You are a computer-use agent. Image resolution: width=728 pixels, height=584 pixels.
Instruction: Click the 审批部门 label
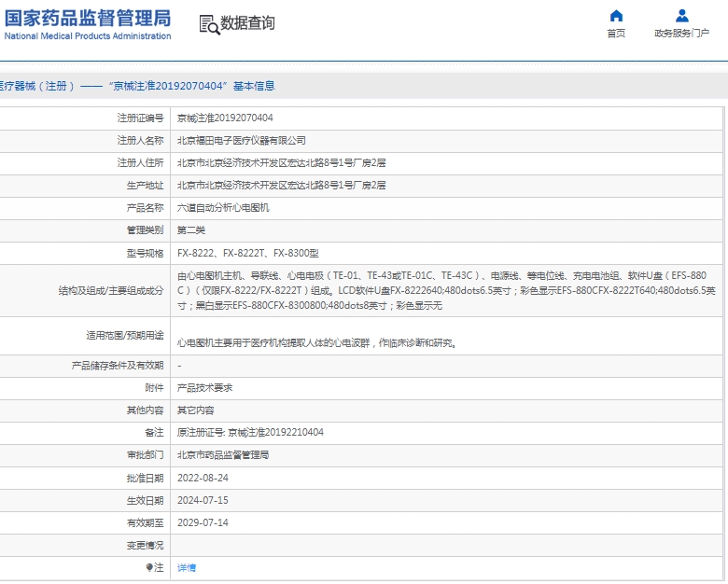[x=146, y=455]
